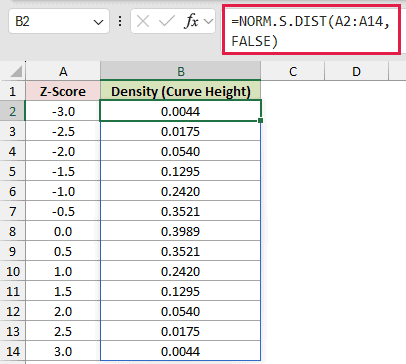Select density cell B13 showing 0.0175

point(181,331)
